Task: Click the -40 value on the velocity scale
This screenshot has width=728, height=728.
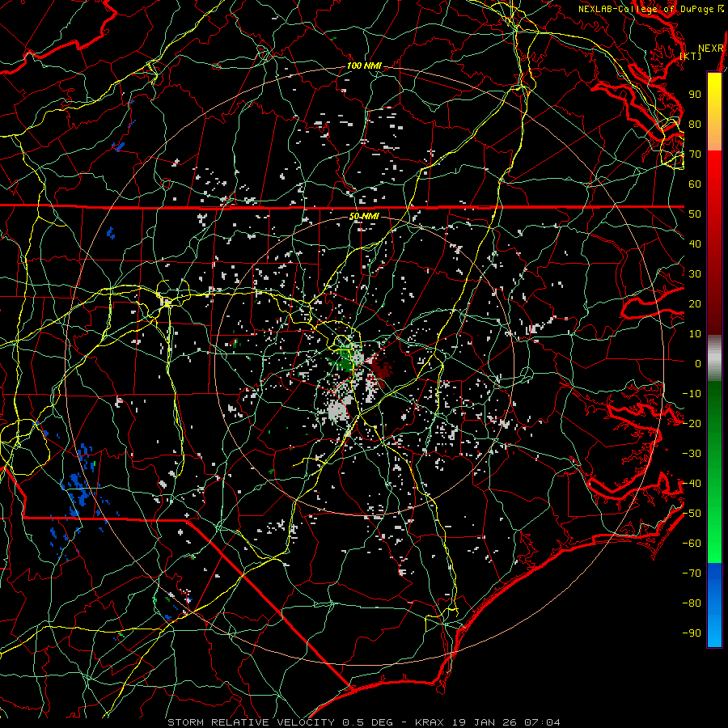Action: click(692, 484)
